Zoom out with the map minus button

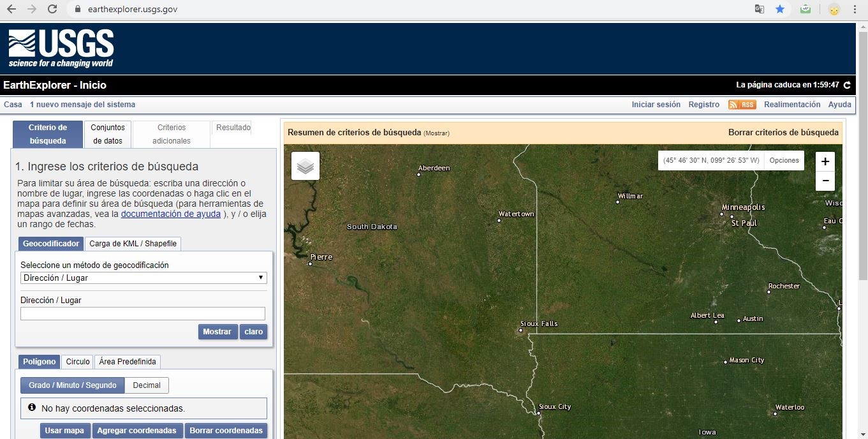pos(825,181)
